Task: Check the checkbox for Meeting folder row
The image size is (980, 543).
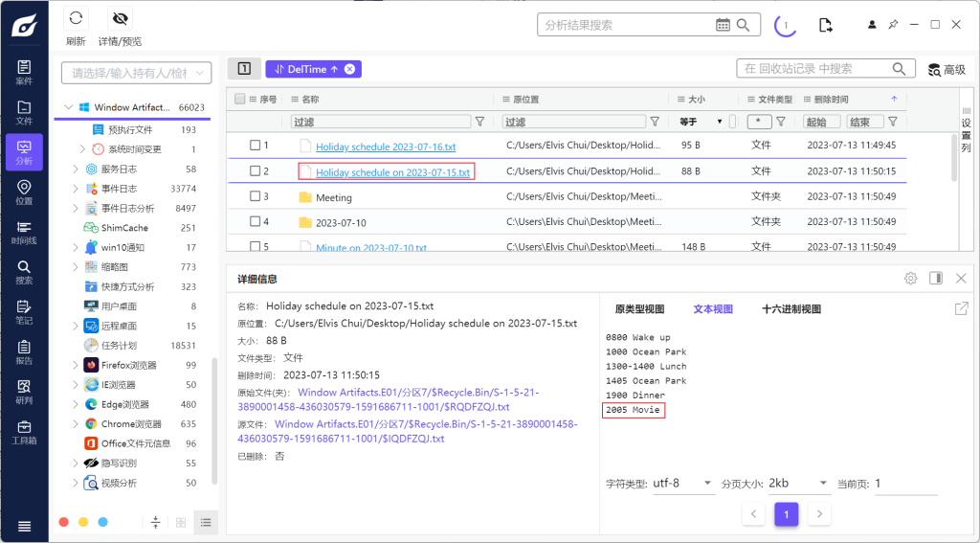Action: (255, 197)
